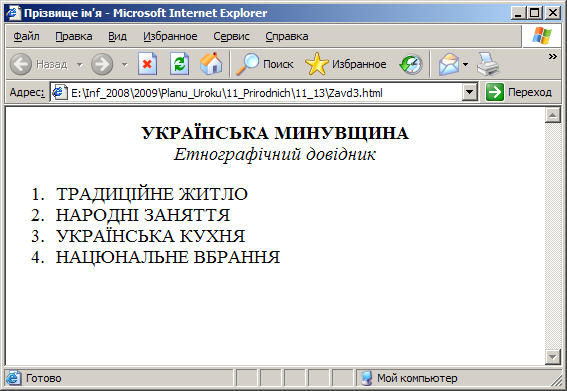Click the green Переход go button

[519, 92]
